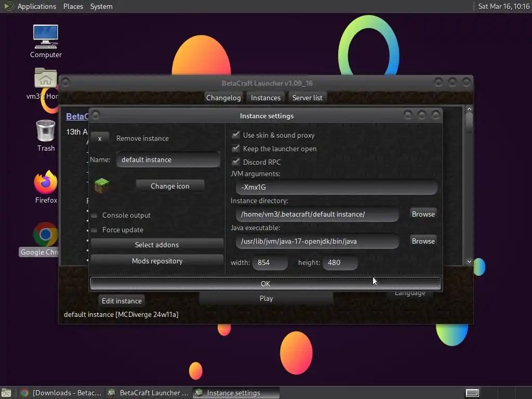Toggle Use skin & sound proxy checkbox
This screenshot has height=399, width=532.
pyautogui.click(x=235, y=135)
